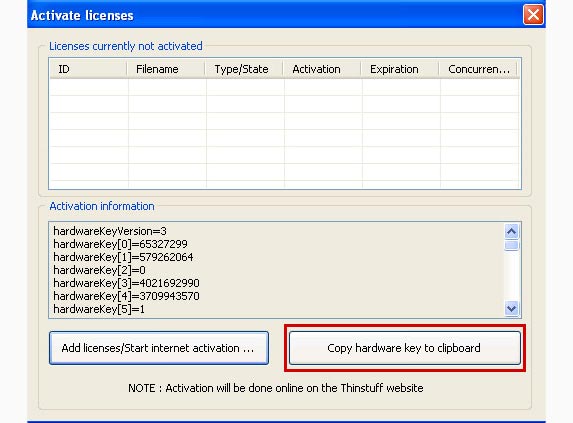Sort by the Expiration column header

[400, 69]
